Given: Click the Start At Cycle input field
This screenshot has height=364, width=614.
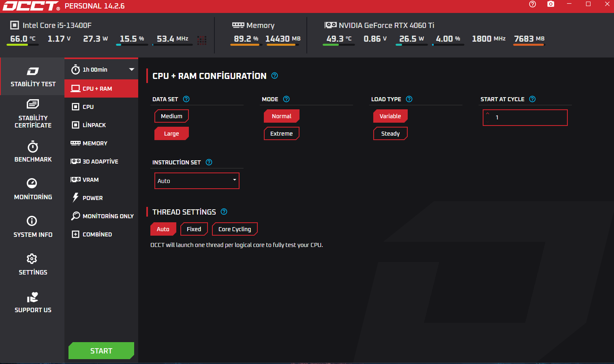Looking at the screenshot, I should 525,118.
